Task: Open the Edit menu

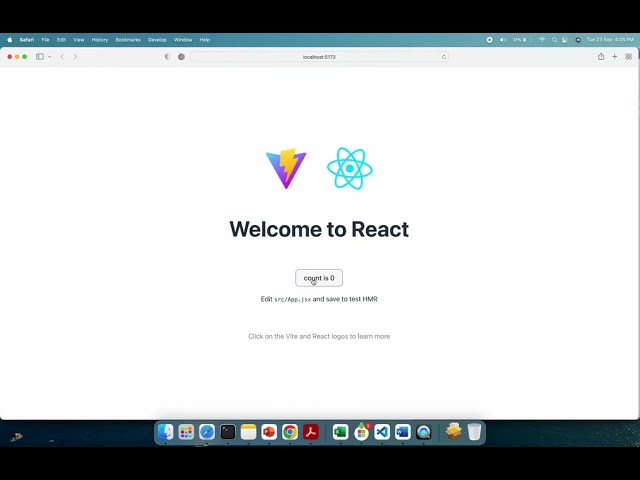Action: click(61, 40)
